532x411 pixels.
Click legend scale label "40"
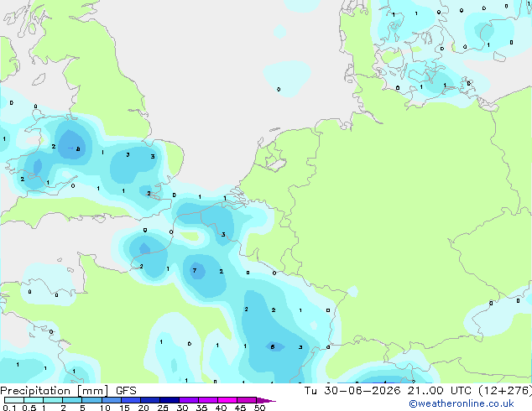tap(221, 408)
